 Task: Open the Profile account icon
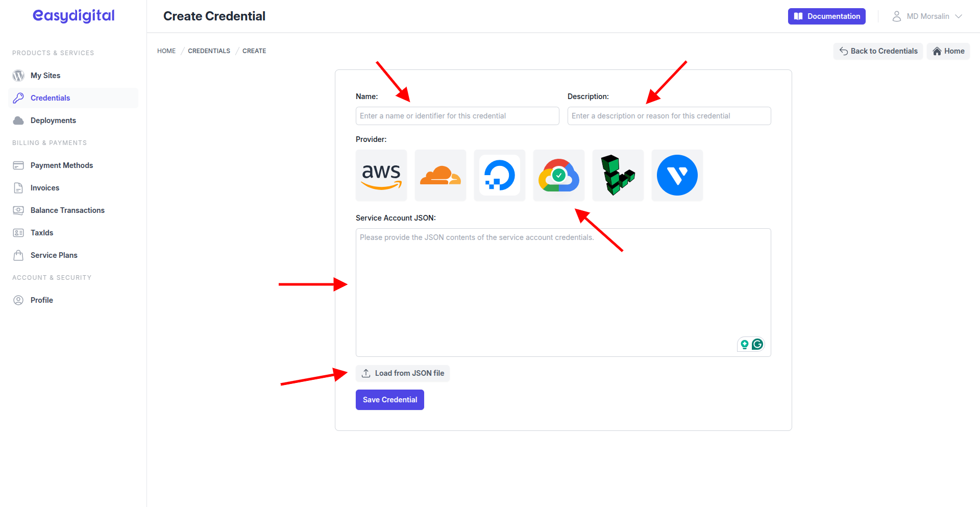click(x=18, y=300)
